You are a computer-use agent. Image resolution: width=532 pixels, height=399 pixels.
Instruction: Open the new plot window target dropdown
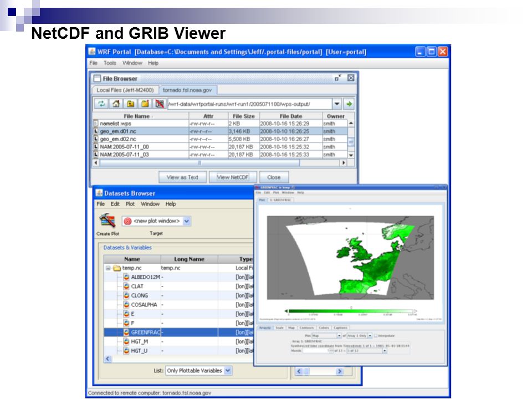click(x=187, y=221)
